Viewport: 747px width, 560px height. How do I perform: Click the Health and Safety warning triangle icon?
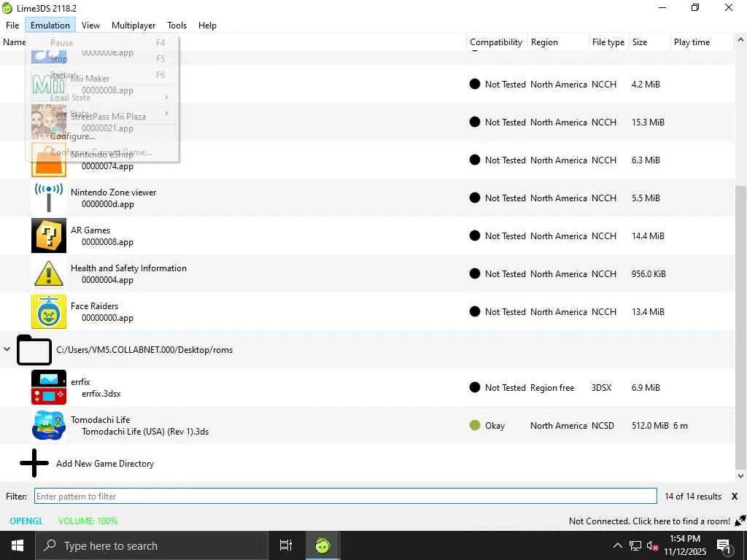[49, 274]
